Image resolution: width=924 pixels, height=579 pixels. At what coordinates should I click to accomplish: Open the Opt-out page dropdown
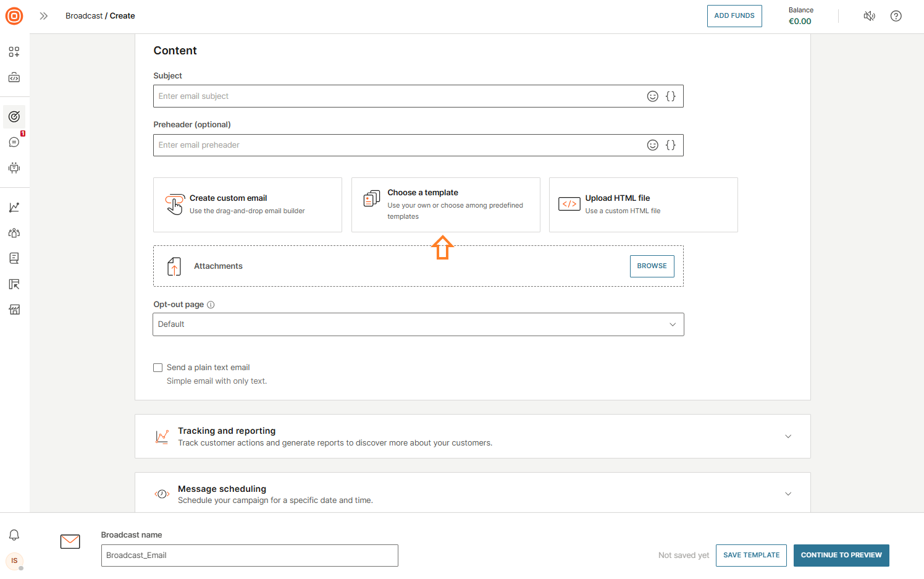coord(418,324)
